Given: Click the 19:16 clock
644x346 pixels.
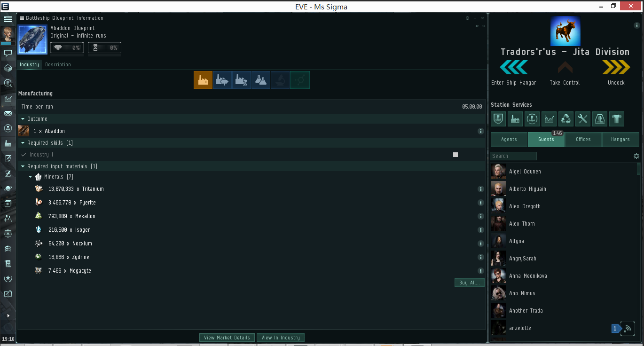Looking at the screenshot, I should pos(8,339).
